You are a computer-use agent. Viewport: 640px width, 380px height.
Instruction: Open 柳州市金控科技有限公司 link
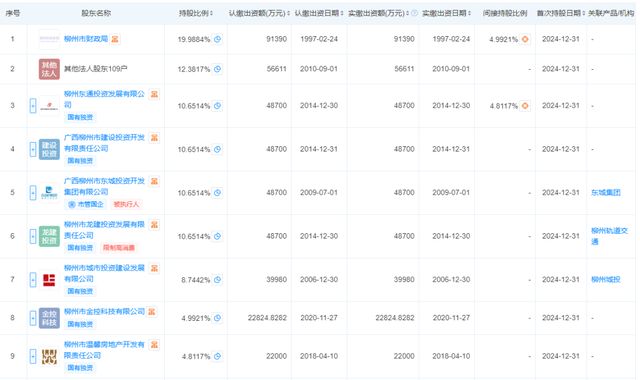104,311
